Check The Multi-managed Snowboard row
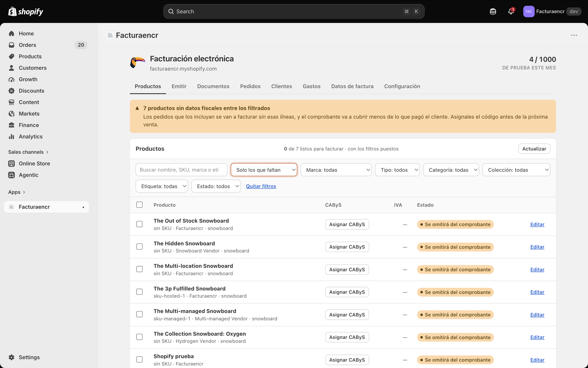 coord(139,314)
